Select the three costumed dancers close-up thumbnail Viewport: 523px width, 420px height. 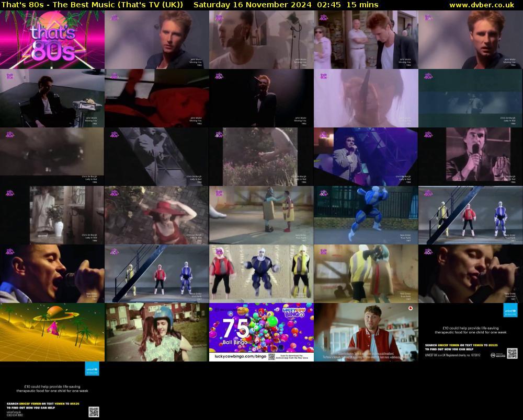261,274
